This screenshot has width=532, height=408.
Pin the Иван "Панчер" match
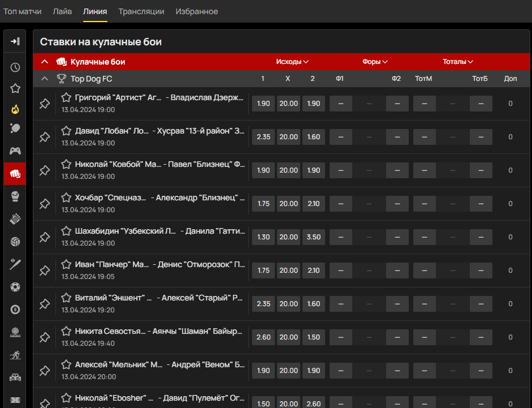point(45,270)
